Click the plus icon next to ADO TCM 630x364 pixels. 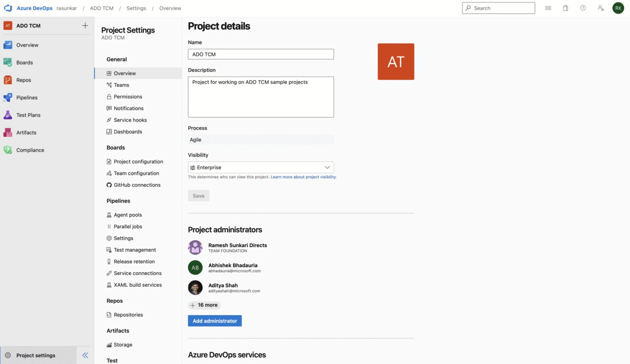coord(85,26)
